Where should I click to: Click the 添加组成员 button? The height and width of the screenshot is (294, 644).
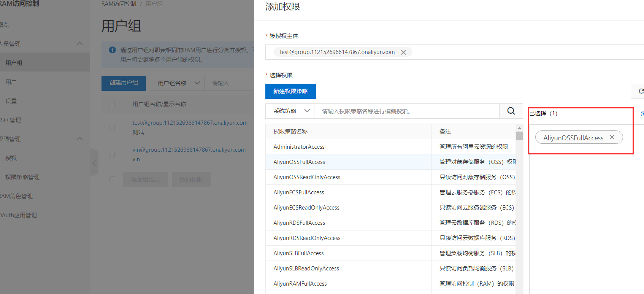(x=145, y=179)
